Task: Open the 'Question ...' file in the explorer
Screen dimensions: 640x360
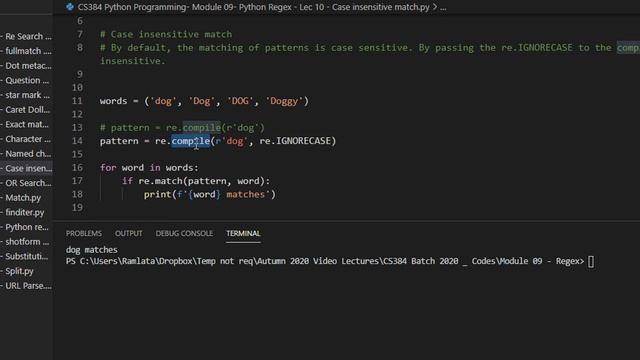Action: pos(26,80)
